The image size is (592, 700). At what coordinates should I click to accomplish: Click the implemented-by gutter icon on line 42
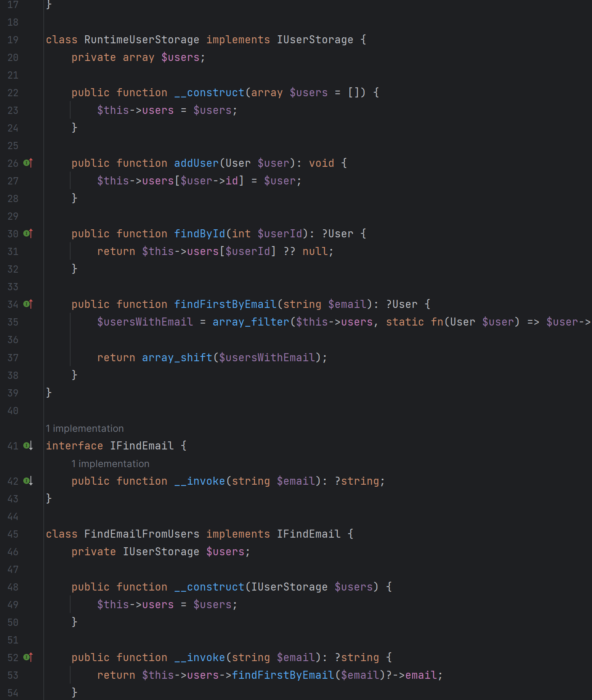28,481
